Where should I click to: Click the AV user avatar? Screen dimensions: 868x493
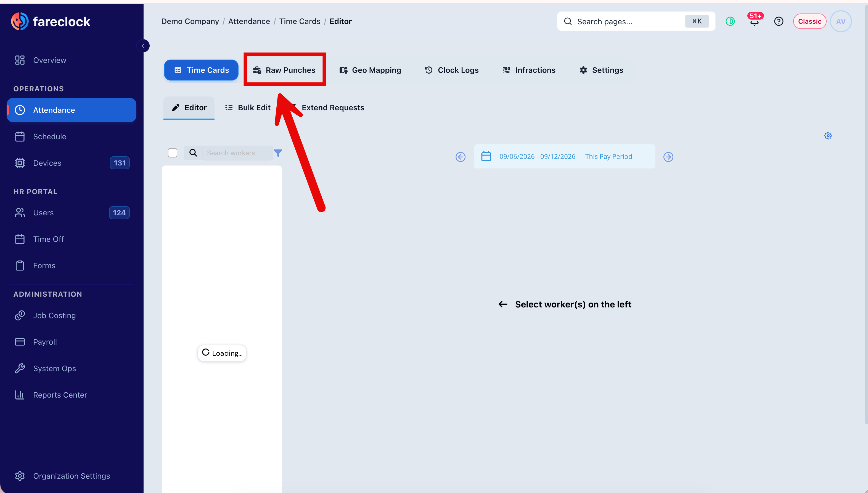coord(841,22)
